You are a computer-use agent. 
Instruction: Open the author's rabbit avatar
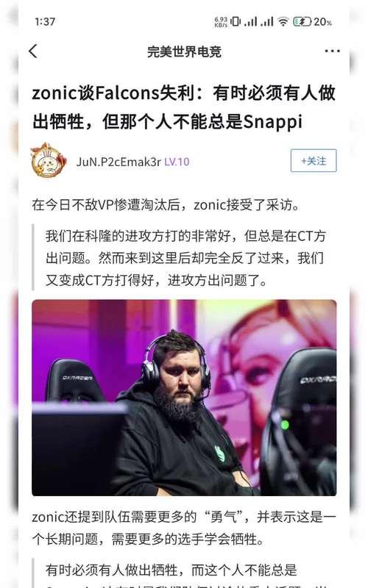[x=48, y=160]
